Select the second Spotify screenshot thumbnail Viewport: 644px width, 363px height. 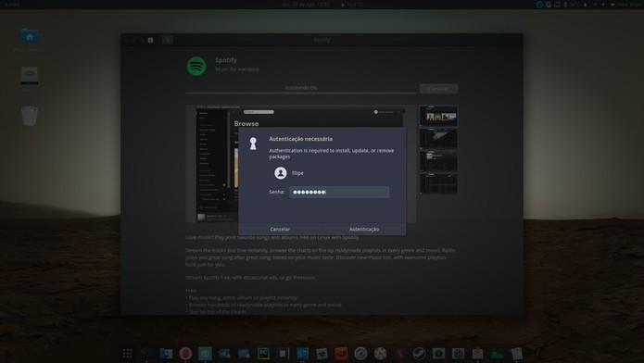coord(438,138)
